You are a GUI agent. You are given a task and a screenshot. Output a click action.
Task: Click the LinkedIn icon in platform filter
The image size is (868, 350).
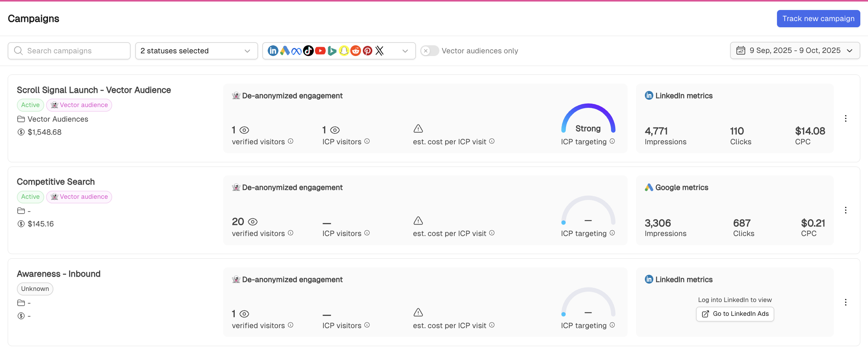(x=273, y=51)
